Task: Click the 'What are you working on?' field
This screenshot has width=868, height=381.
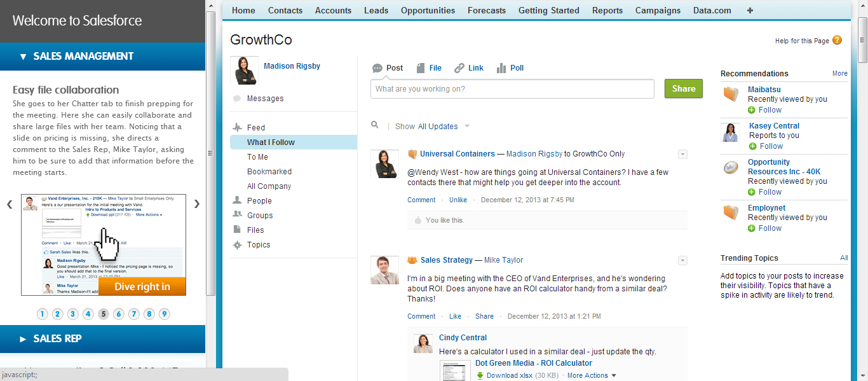Action: pyautogui.click(x=512, y=89)
